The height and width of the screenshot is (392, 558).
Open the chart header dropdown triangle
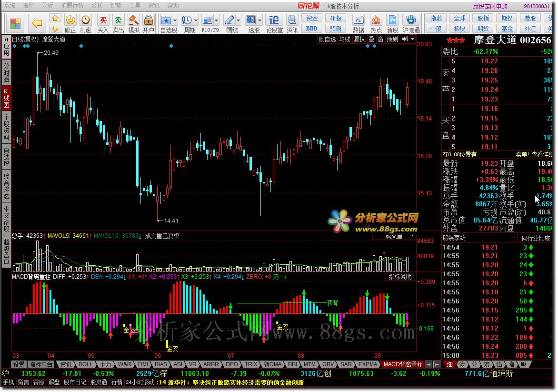click(x=412, y=39)
